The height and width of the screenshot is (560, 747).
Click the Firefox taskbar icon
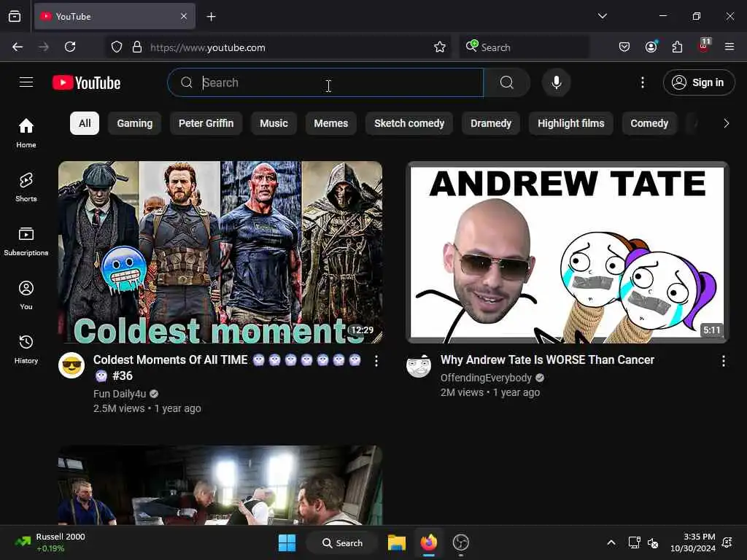429,542
